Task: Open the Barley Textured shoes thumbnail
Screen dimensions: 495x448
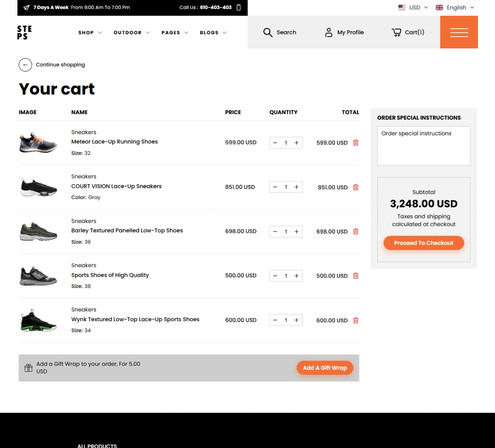Action: click(x=38, y=232)
